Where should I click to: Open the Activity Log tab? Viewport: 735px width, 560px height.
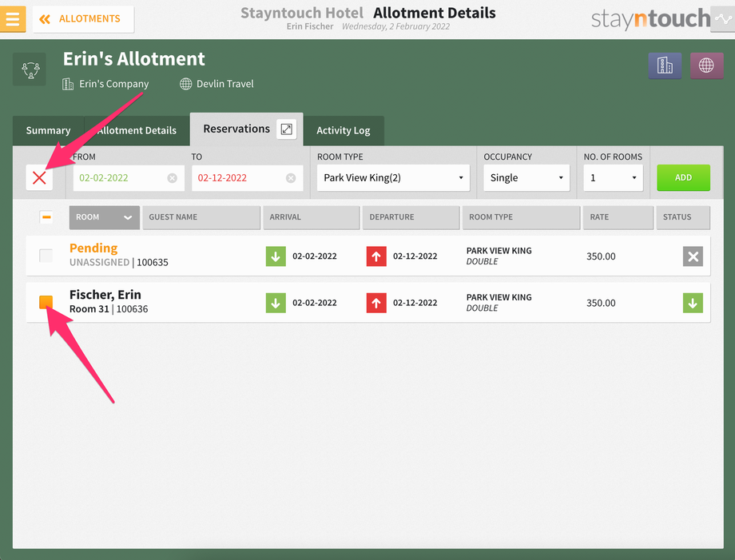[x=343, y=130]
